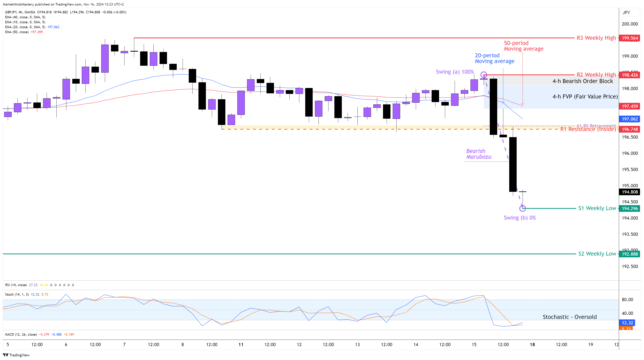Viewport: 644px width, 360px height.
Task: Click the Swing (a) purple circle marker
Action: 483,75
